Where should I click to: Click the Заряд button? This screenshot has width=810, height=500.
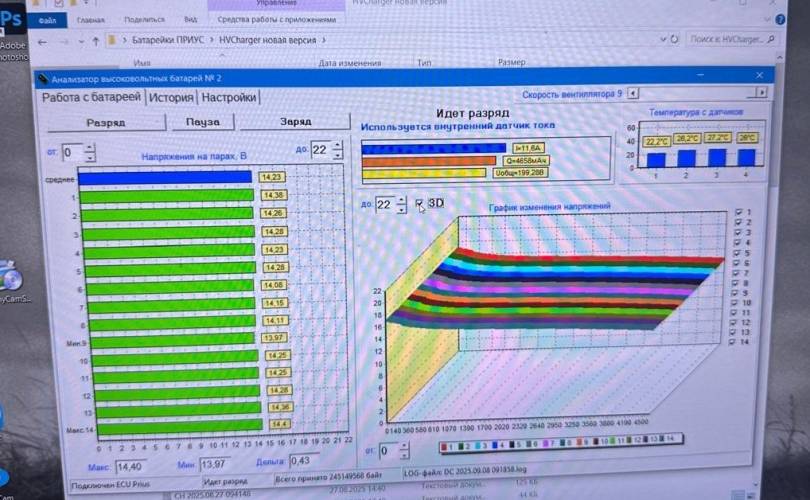pyautogui.click(x=295, y=121)
